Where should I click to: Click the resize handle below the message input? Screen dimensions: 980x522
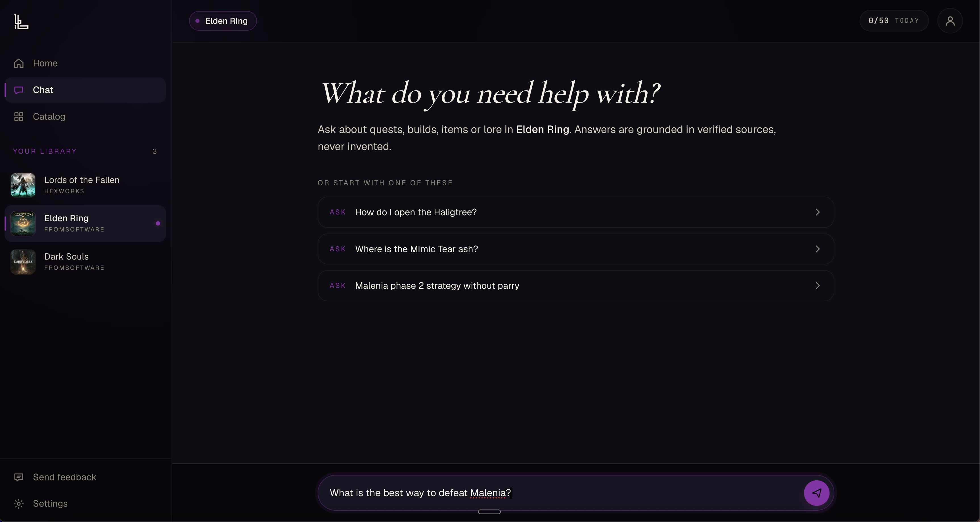pyautogui.click(x=489, y=512)
